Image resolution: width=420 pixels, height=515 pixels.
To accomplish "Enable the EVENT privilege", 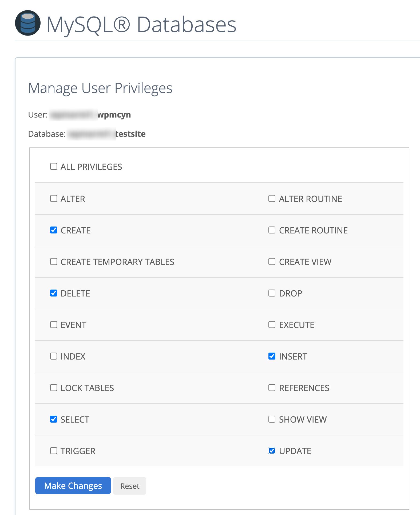I will [x=53, y=324].
